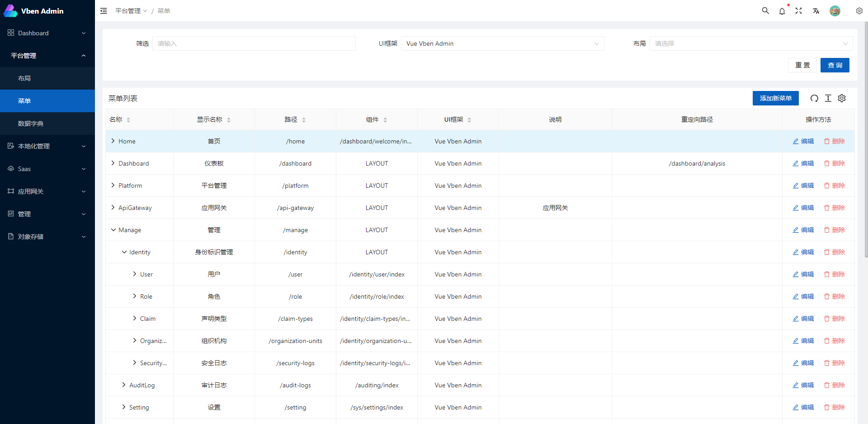Click the 筛选 filter input field

tap(254, 43)
